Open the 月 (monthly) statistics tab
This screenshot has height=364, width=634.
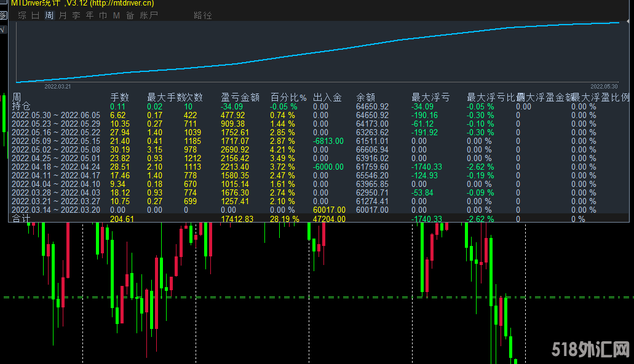point(63,15)
